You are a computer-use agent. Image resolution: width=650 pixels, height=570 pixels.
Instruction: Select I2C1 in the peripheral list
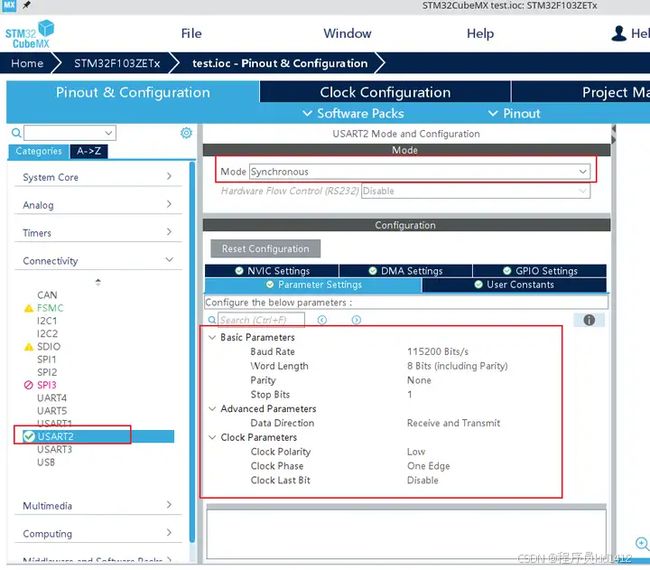pos(47,321)
